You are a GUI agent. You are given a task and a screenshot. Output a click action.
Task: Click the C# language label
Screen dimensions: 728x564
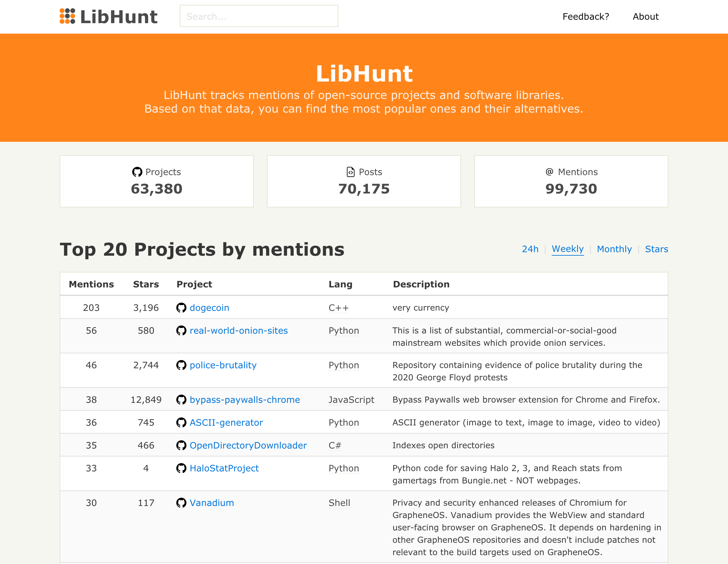click(335, 445)
